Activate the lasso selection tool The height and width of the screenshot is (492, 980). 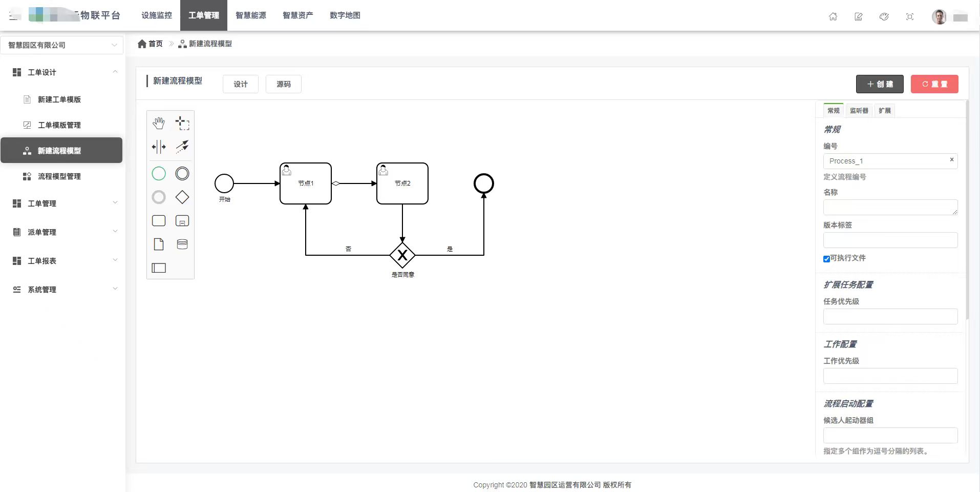(182, 123)
